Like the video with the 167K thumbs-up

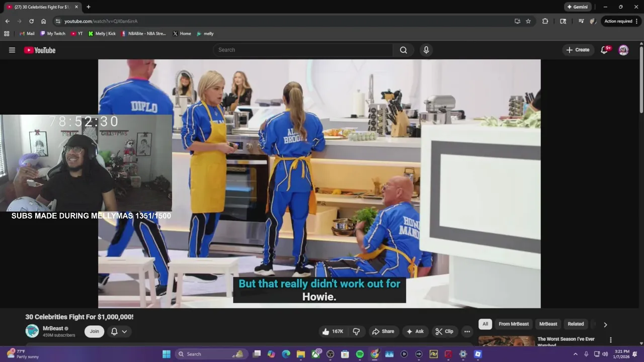[333, 331]
